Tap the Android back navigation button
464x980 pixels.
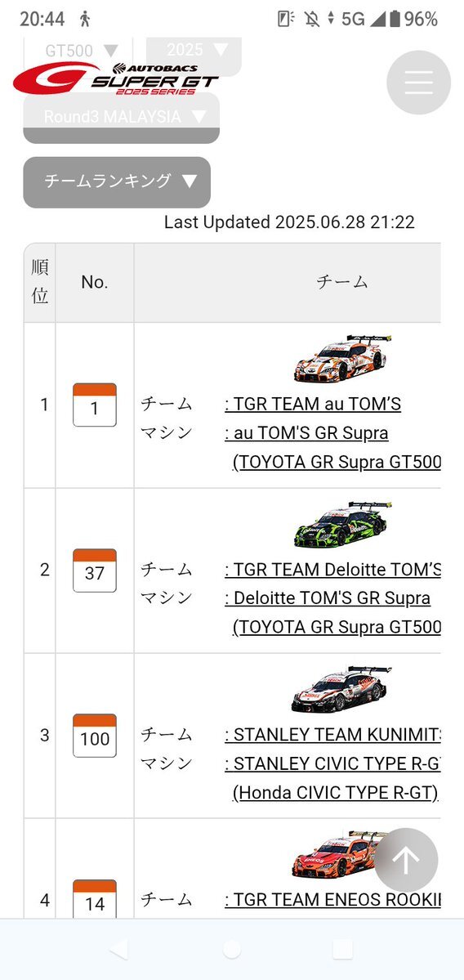118,950
